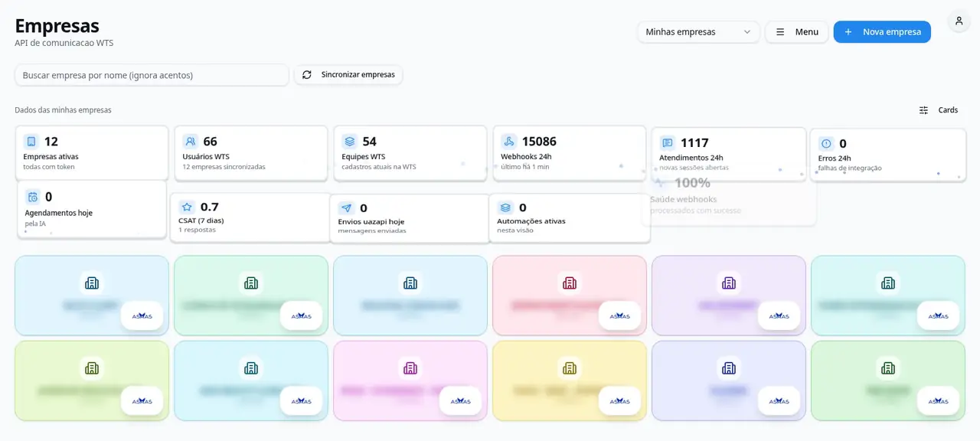Screen dimensions: 980x441
Task: Open the Minhas empresas dropdown
Action: click(x=698, y=32)
